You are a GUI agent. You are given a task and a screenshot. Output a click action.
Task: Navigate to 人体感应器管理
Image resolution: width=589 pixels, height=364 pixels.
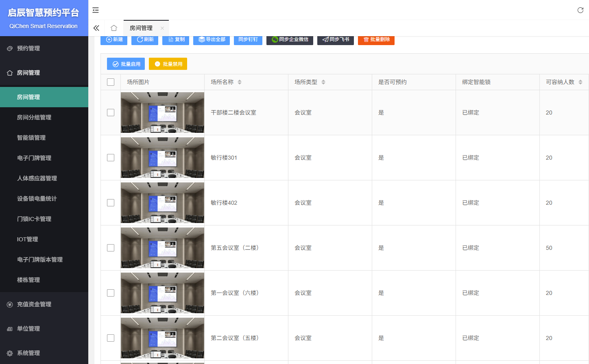44,178
